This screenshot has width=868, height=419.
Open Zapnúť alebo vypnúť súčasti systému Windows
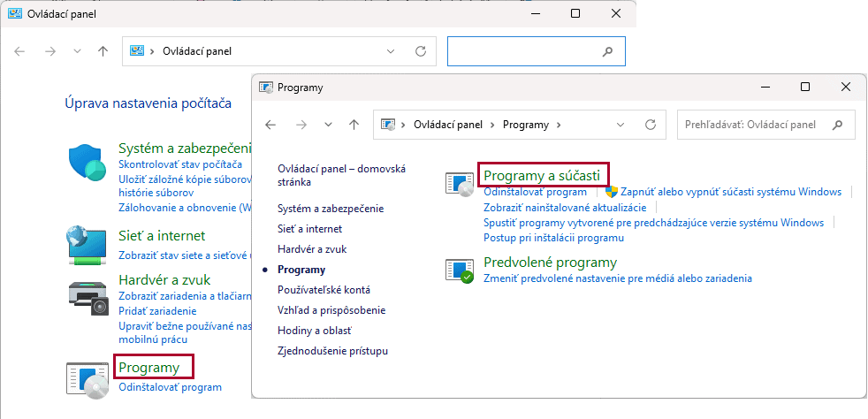tap(730, 192)
